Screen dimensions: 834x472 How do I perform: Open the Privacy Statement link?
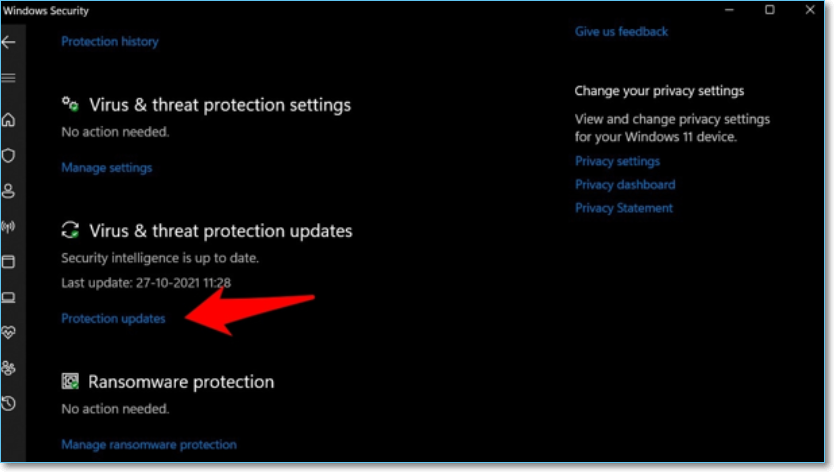pyautogui.click(x=624, y=209)
